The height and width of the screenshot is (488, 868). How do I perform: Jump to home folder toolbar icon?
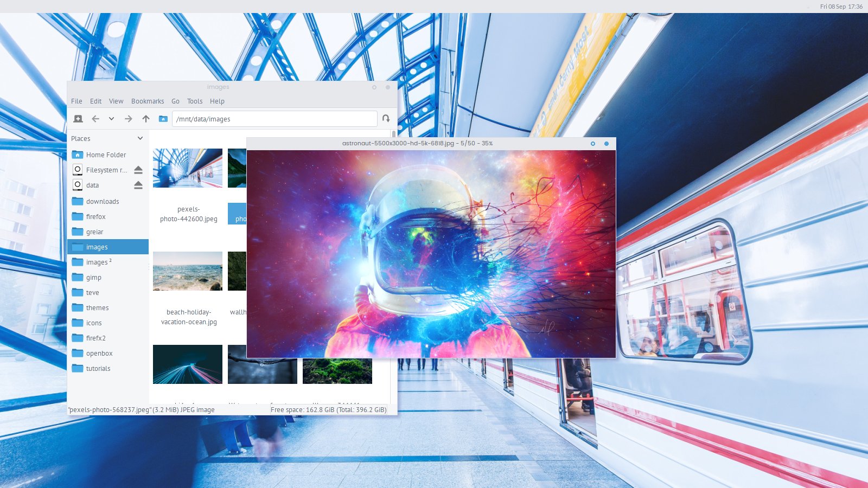point(163,119)
